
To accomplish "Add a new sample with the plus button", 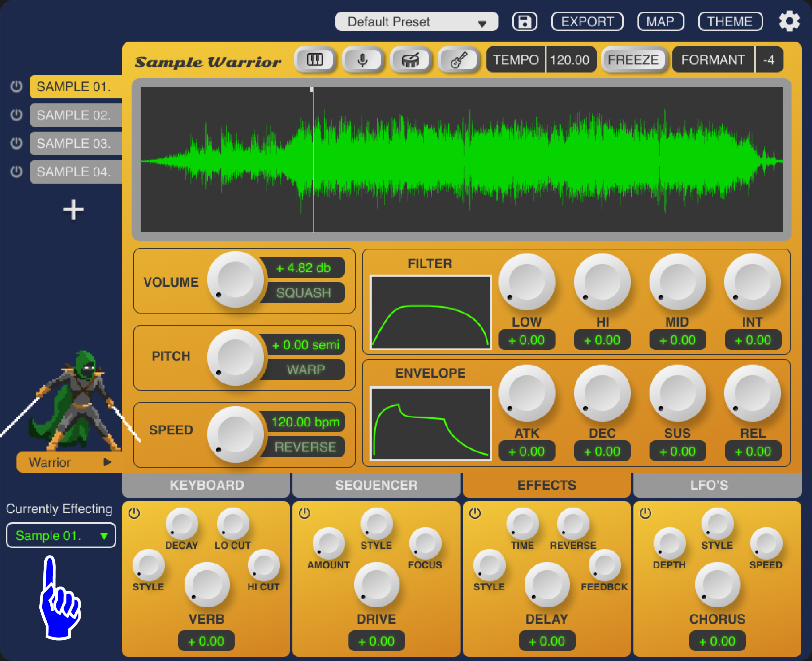I will tap(74, 209).
